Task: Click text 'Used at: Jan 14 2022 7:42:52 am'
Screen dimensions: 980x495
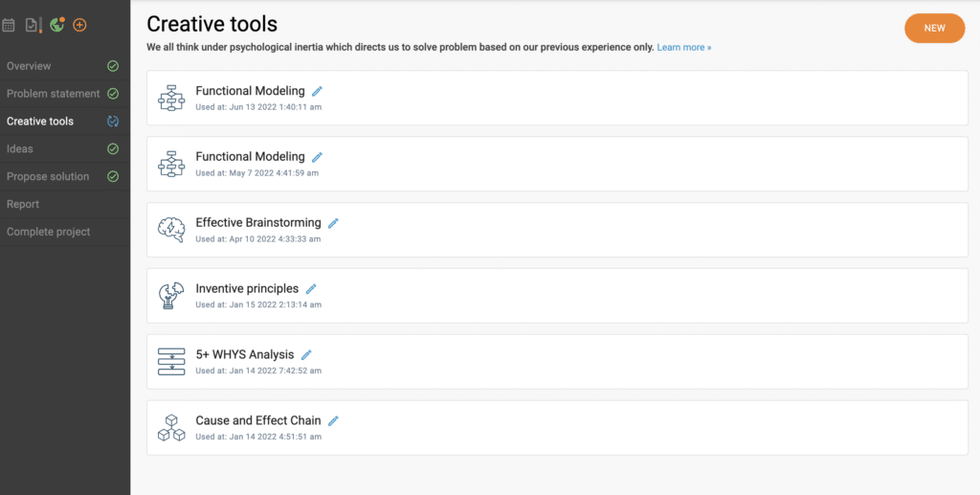Action: click(258, 371)
